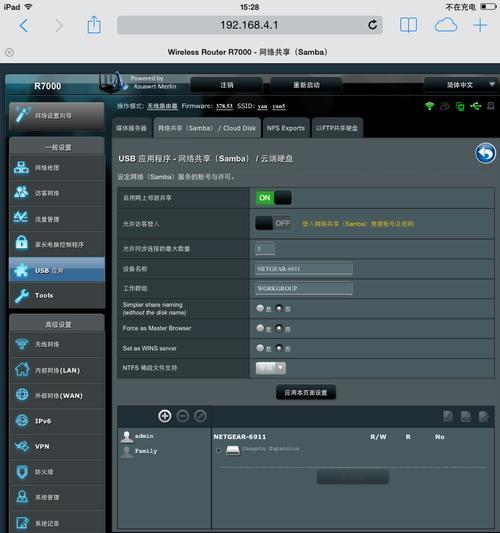
Task: Open the USB 应用 section
Action: [x=57, y=270]
